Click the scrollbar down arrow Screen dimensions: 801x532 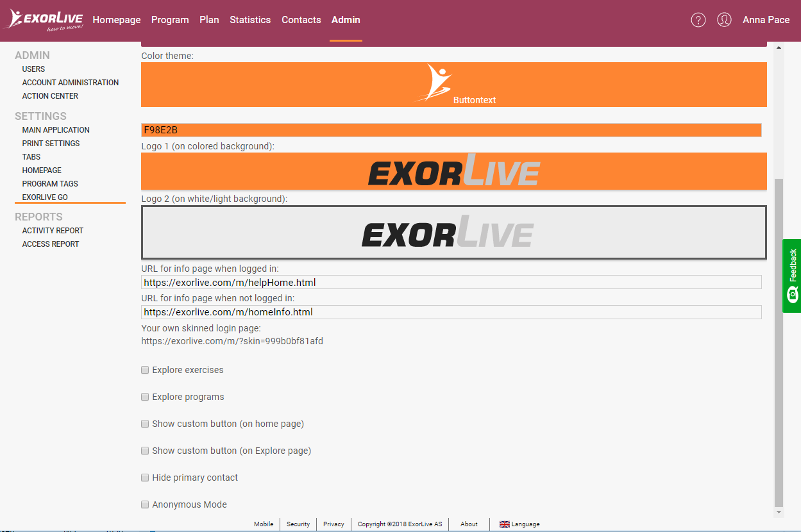click(779, 512)
